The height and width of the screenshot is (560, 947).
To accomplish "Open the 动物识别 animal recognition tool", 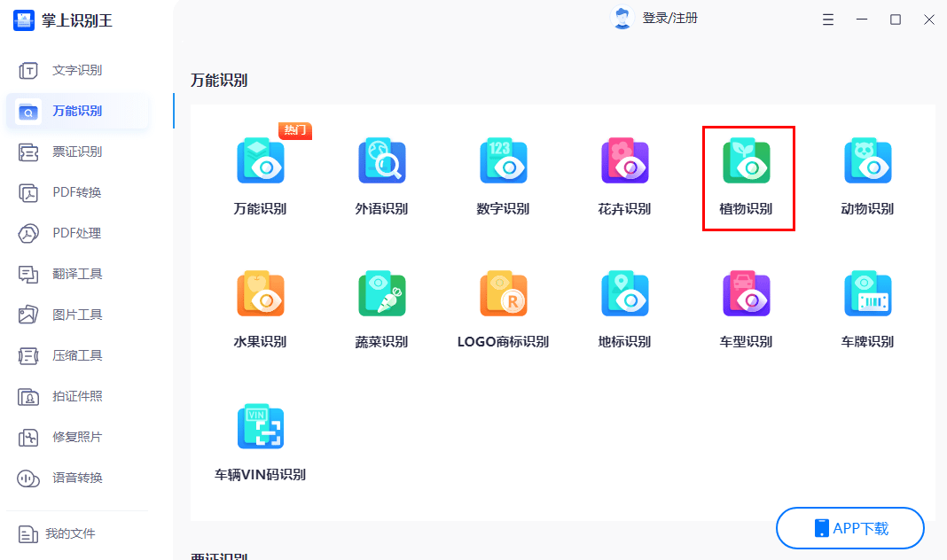I will coord(867,162).
